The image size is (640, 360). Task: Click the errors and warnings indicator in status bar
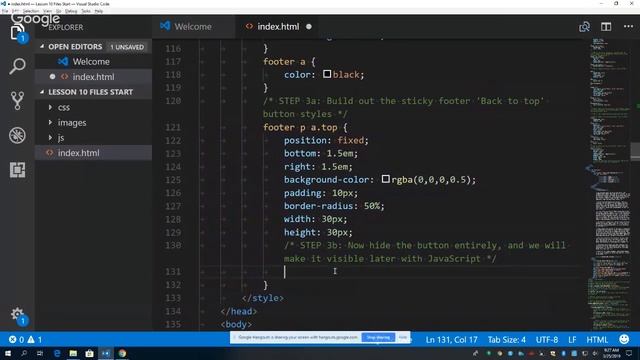pyautogui.click(x=25, y=339)
